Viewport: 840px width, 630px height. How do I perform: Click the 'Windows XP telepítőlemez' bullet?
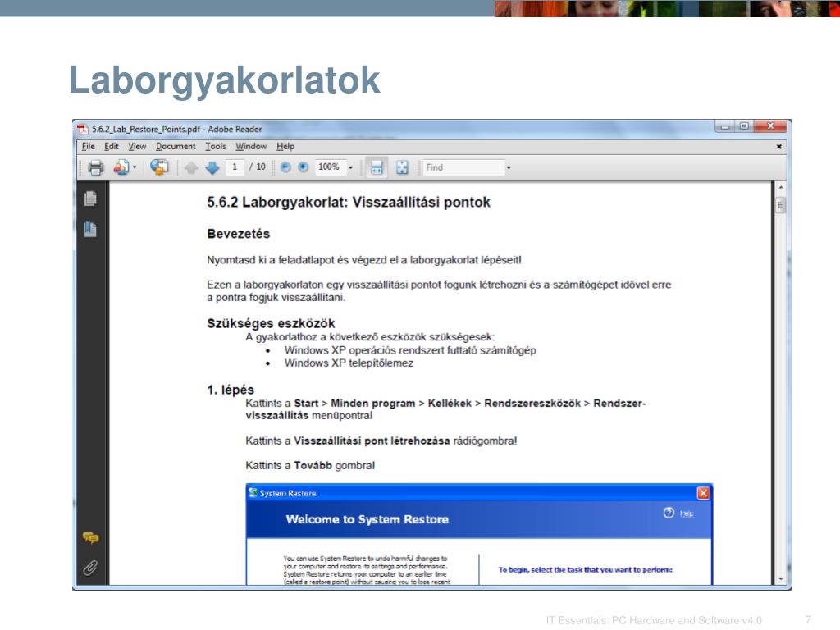click(349, 363)
